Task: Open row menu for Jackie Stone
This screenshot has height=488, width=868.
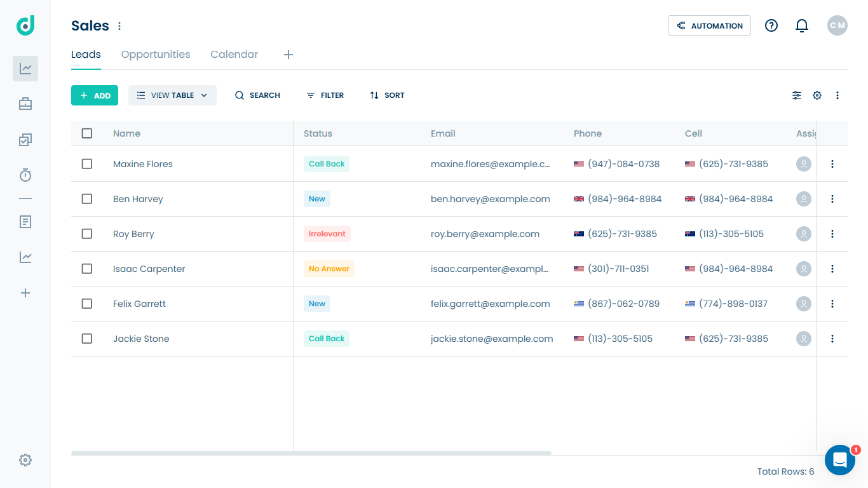Action: tap(832, 339)
